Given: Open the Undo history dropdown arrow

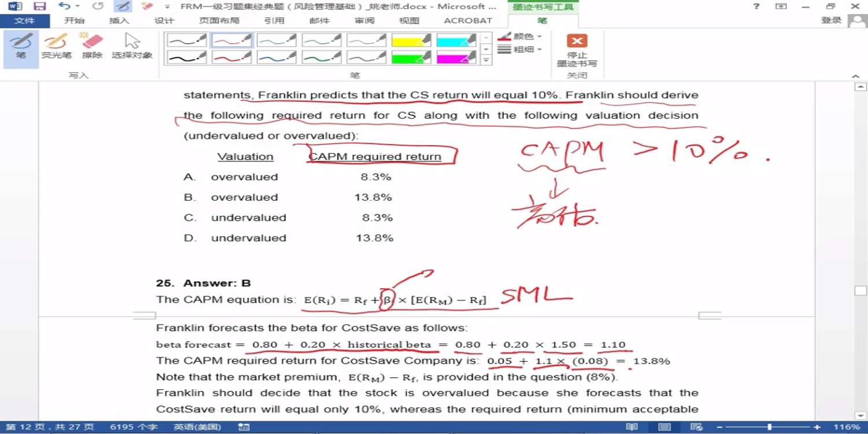Looking at the screenshot, I should 78,6.
